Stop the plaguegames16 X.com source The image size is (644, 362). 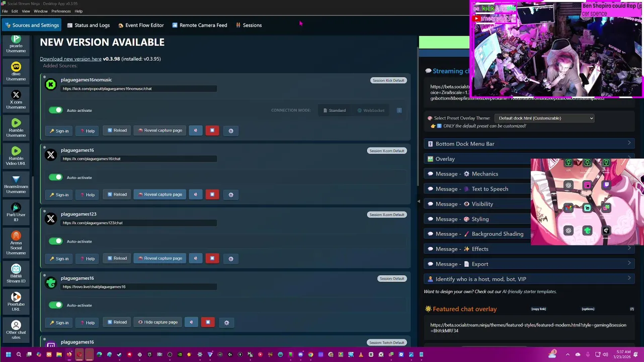[x=212, y=195]
